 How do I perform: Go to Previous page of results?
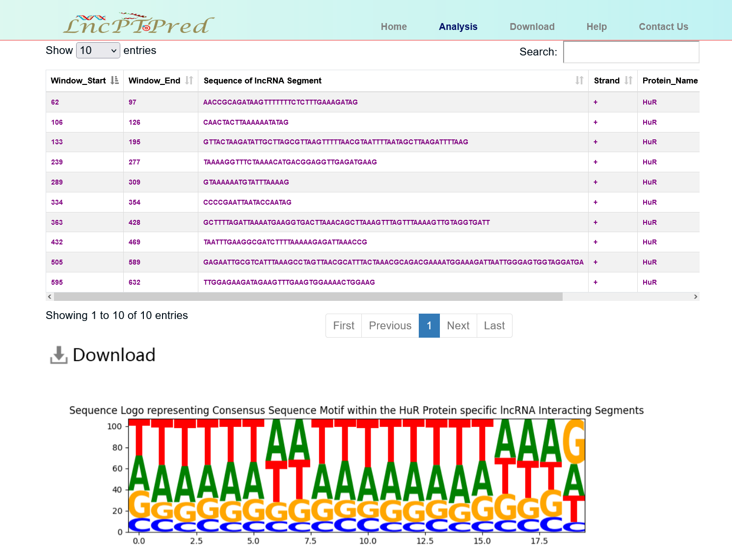click(390, 326)
